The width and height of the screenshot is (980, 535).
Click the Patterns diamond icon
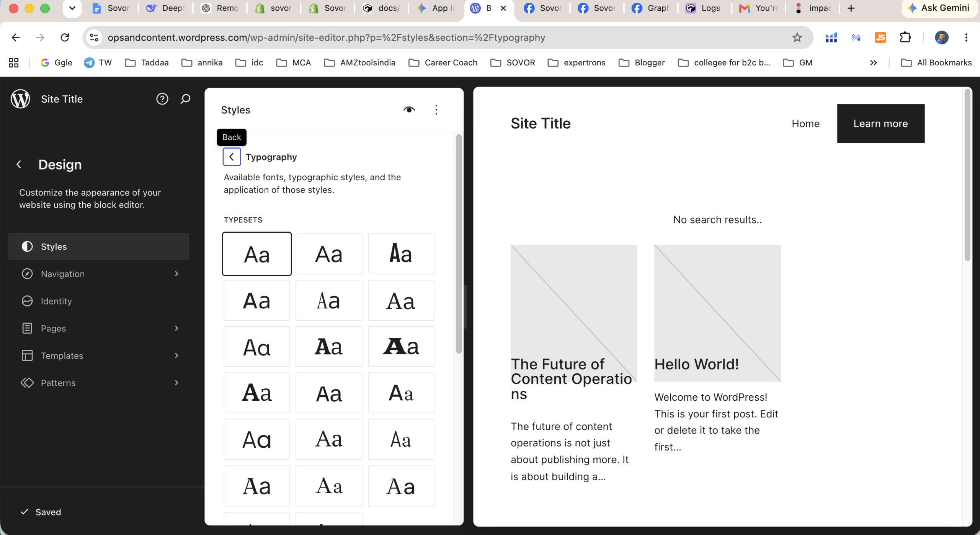tap(27, 383)
